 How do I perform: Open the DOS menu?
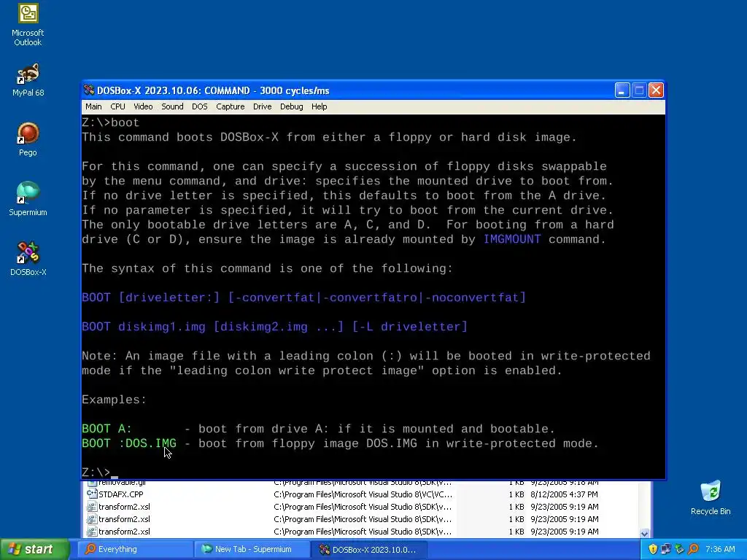pyautogui.click(x=200, y=106)
